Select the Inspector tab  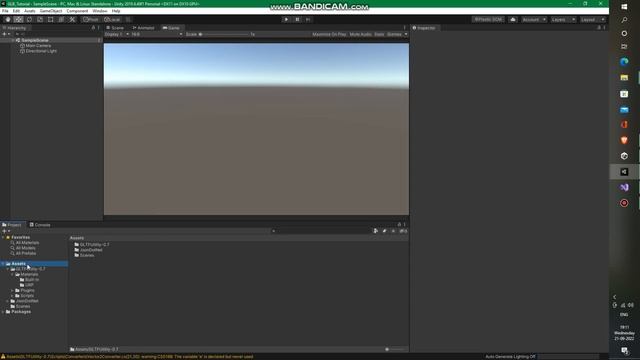click(x=424, y=28)
